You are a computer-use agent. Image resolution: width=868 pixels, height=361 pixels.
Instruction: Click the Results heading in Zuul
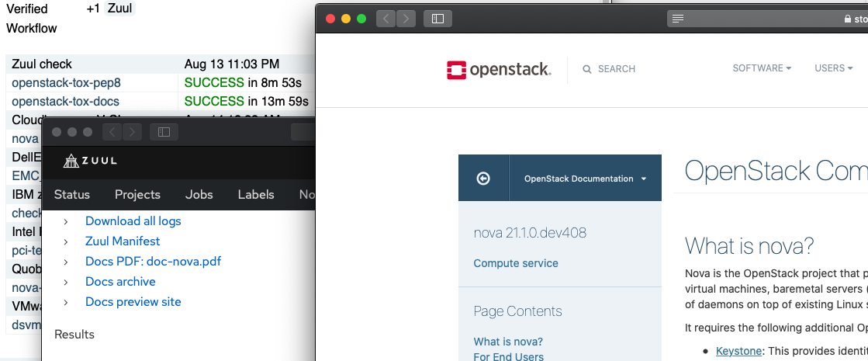coord(74,335)
